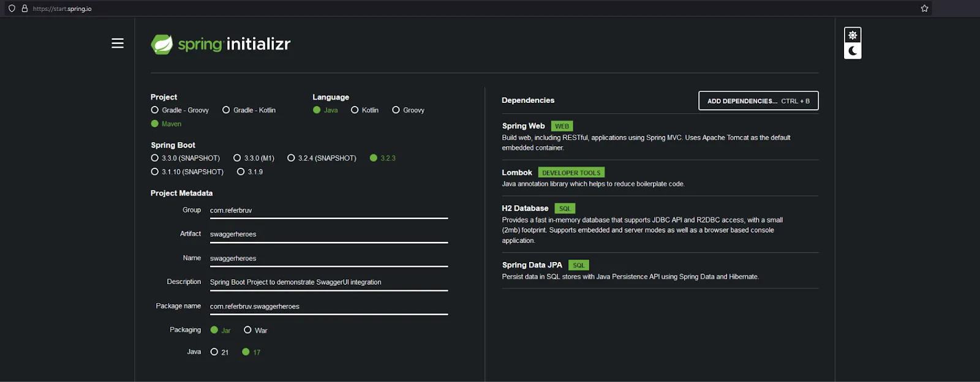Choose Groovy language

408,110
